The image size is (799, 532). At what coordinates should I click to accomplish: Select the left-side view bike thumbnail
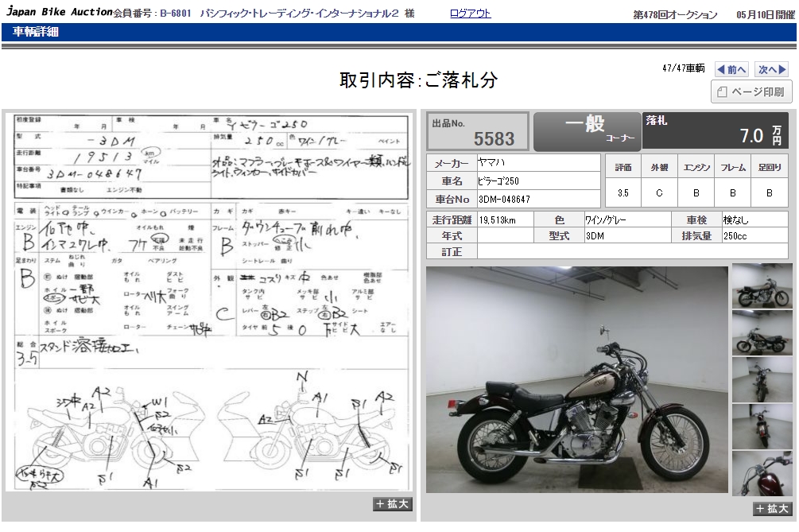[x=762, y=332]
